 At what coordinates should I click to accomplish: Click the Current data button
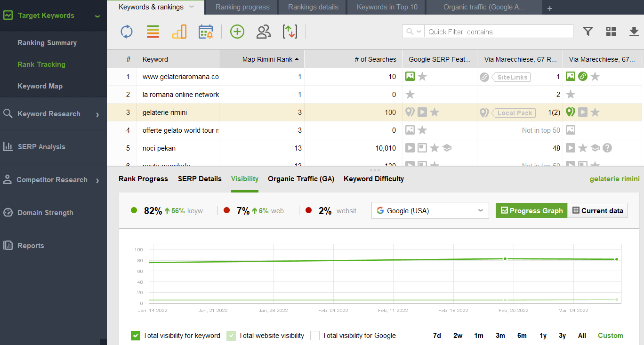(597, 210)
